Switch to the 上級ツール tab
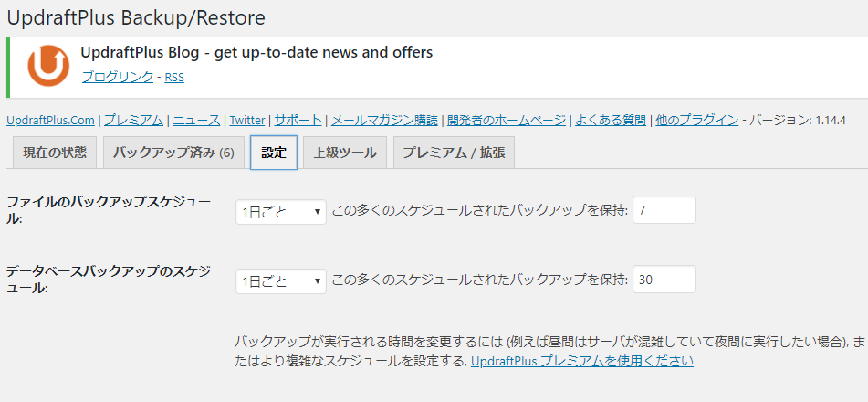 tap(345, 153)
